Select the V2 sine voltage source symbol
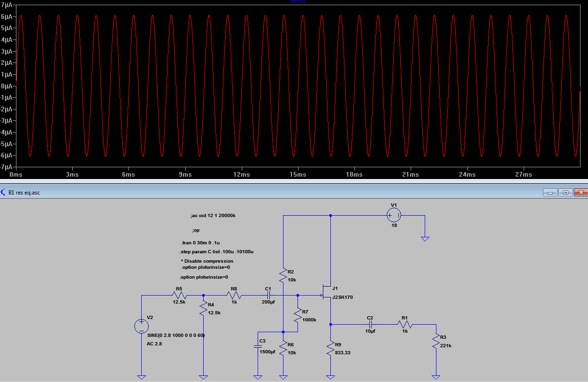 141,326
